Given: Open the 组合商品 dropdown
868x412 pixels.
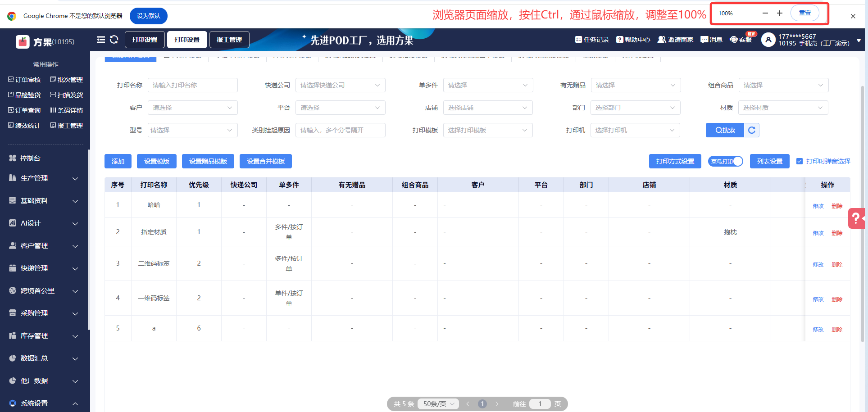Looking at the screenshot, I should [784, 85].
